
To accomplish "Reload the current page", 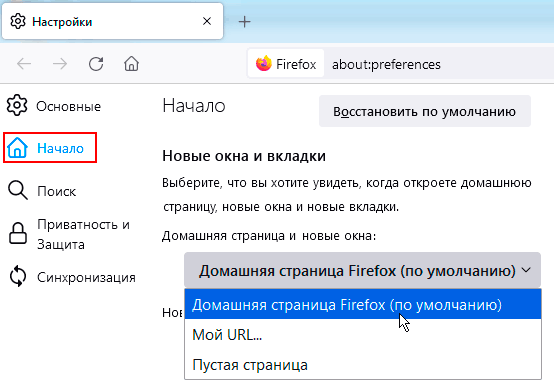I will coord(96,64).
